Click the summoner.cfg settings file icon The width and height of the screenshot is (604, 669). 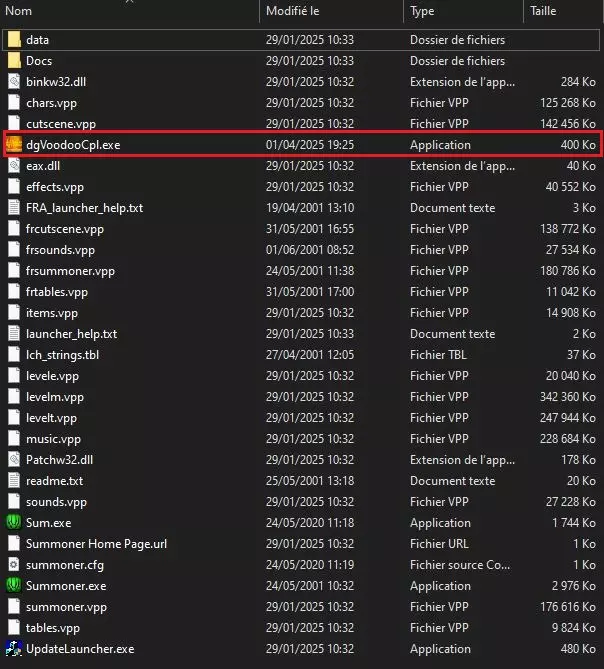[x=14, y=564]
